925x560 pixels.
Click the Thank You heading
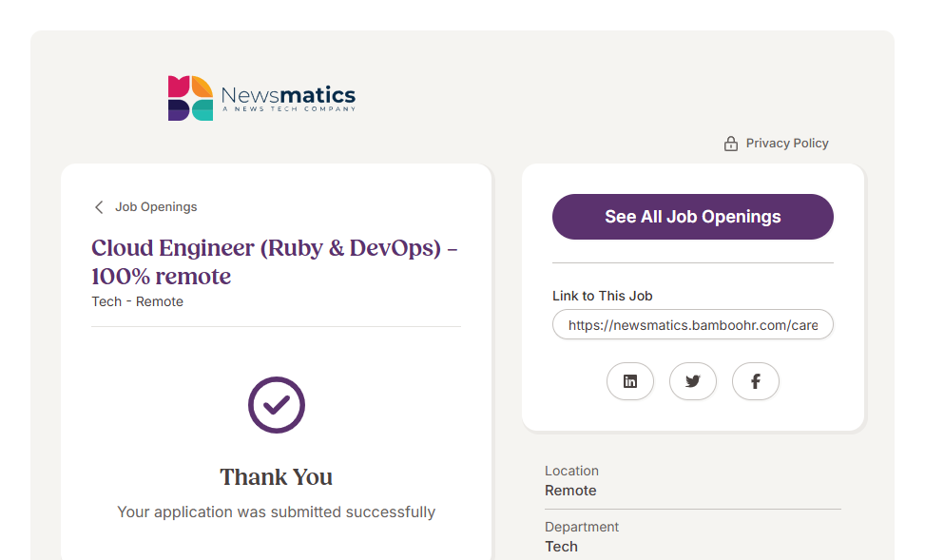point(277,476)
